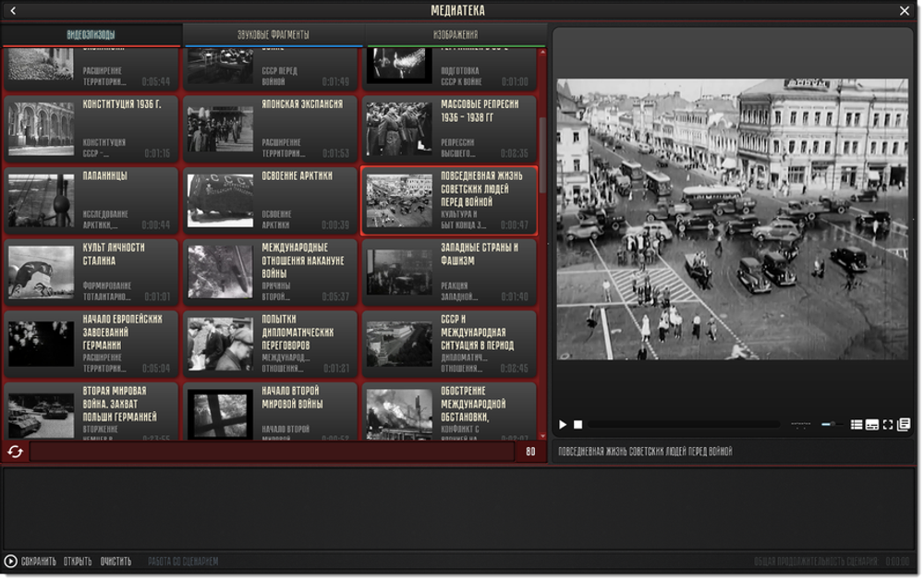
Task: Open the Видеоэпизоды tab
Action: point(91,35)
